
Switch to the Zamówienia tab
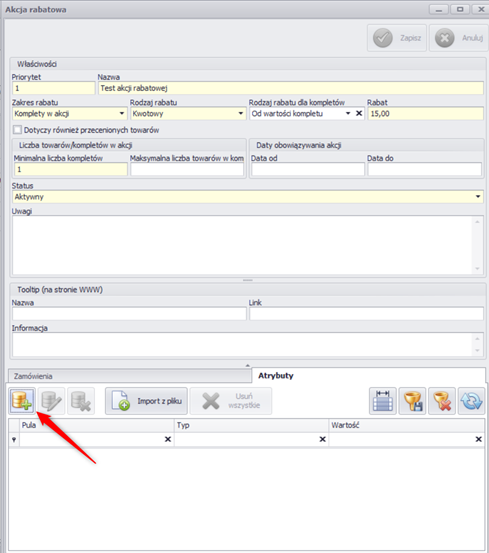point(129,376)
